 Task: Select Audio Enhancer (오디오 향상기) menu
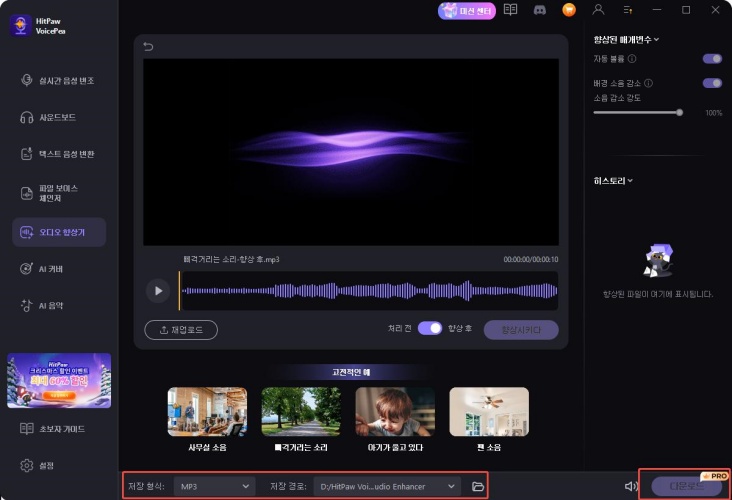(59, 232)
